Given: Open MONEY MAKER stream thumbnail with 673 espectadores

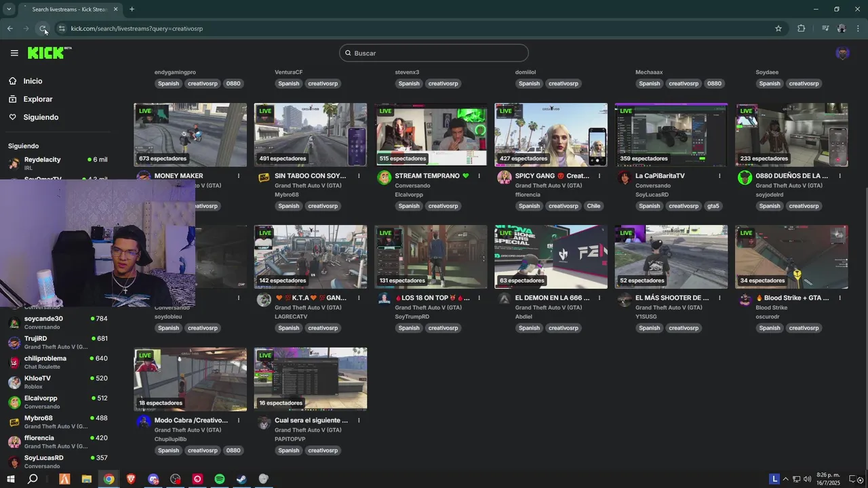Looking at the screenshot, I should (x=191, y=135).
